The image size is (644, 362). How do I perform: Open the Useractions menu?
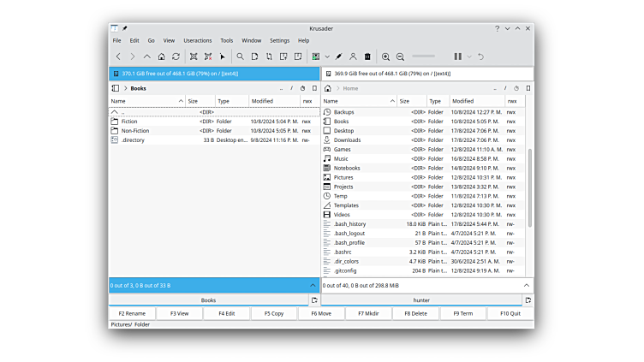(197, 40)
